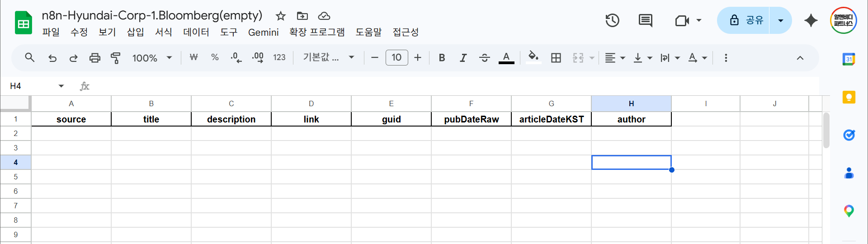Activate the paint format tool

click(116, 58)
